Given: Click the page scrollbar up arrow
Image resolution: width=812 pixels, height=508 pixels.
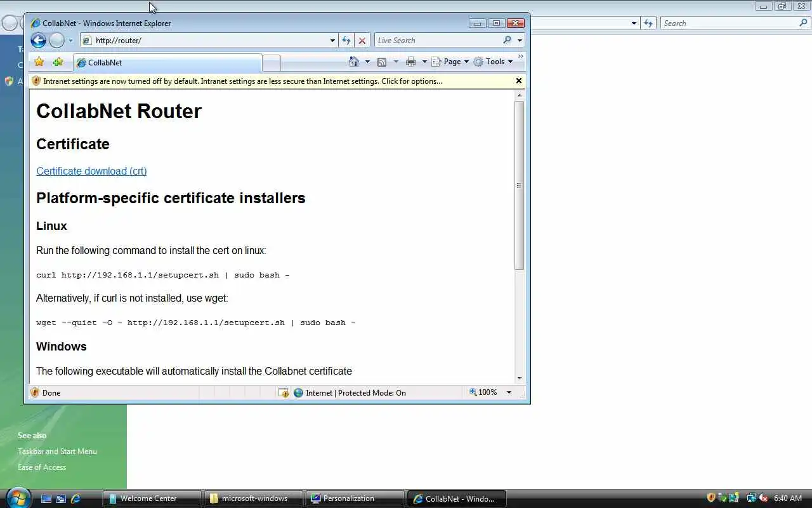Looking at the screenshot, I should coord(520,95).
